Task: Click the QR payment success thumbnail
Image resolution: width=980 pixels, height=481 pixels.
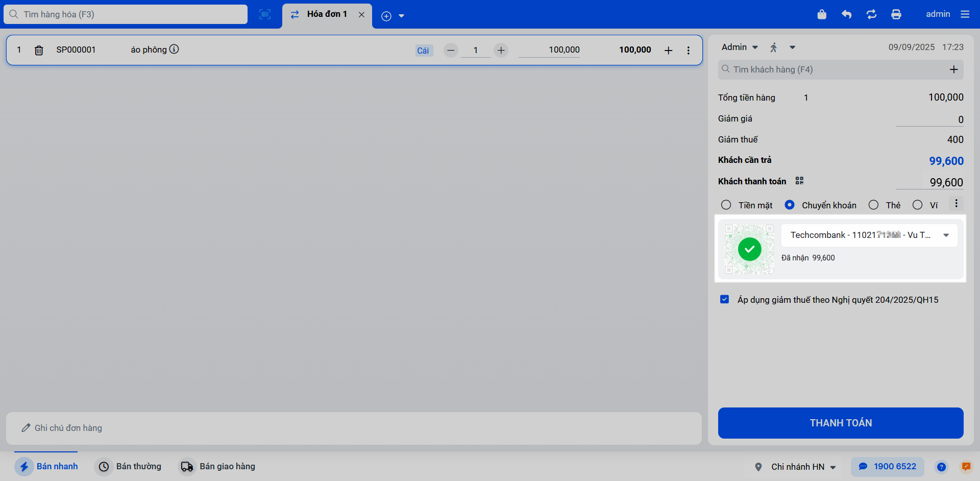Action: coord(749,249)
